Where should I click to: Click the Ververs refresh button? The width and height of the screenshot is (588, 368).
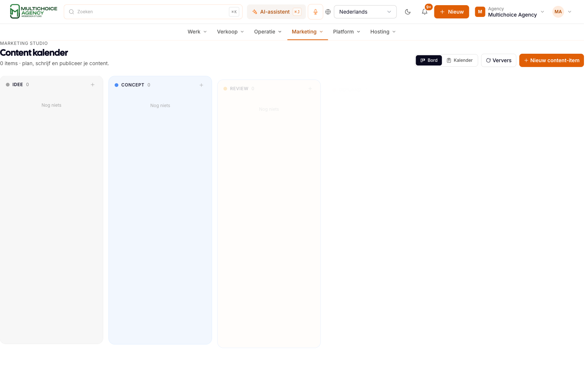point(499,60)
